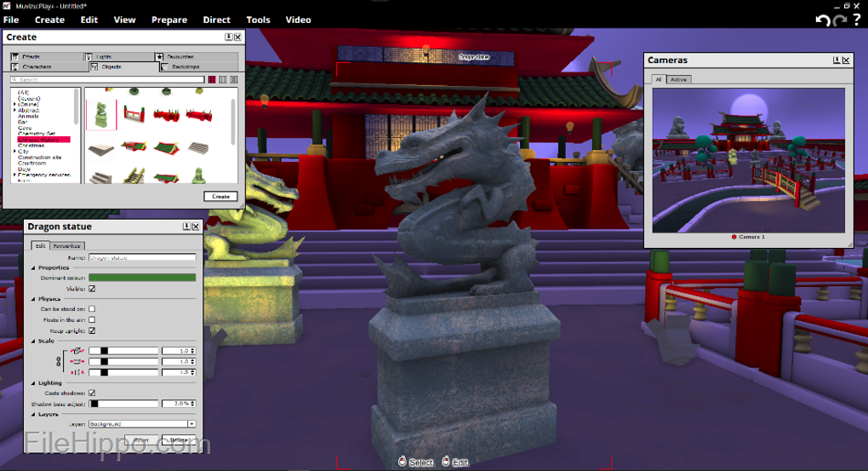Open the Prepare menu
868x471 pixels.
click(169, 20)
